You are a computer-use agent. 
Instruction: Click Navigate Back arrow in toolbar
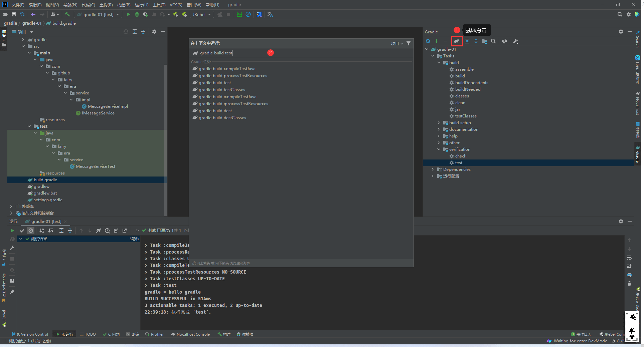click(33, 14)
